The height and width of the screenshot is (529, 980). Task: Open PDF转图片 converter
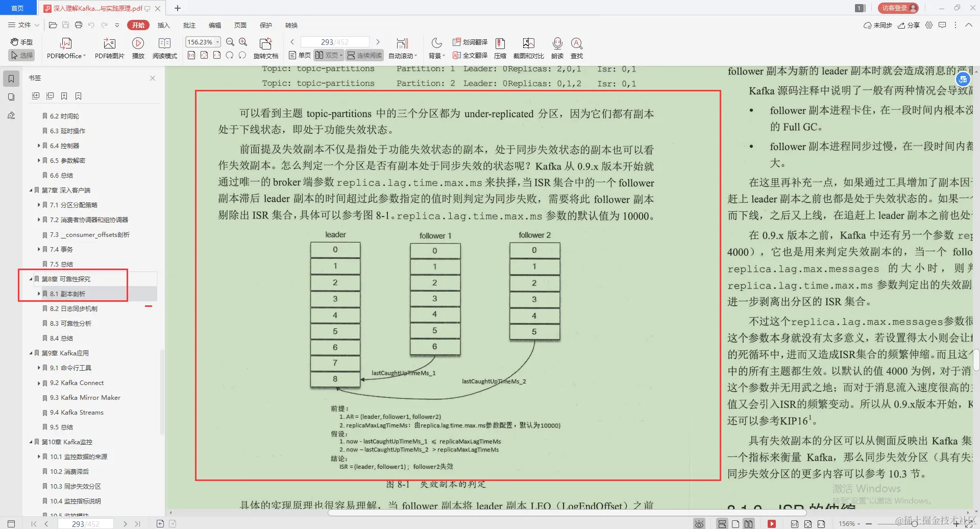pyautogui.click(x=109, y=47)
